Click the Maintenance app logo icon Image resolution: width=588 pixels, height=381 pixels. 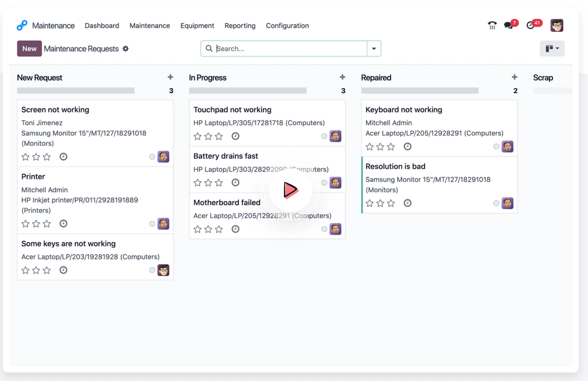22,25
